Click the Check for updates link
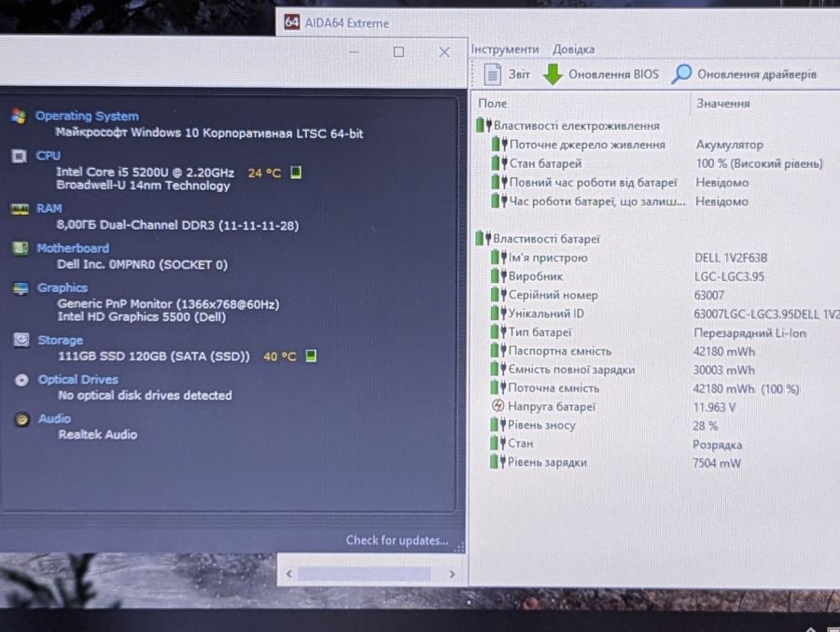This screenshot has width=840, height=632. 397,540
